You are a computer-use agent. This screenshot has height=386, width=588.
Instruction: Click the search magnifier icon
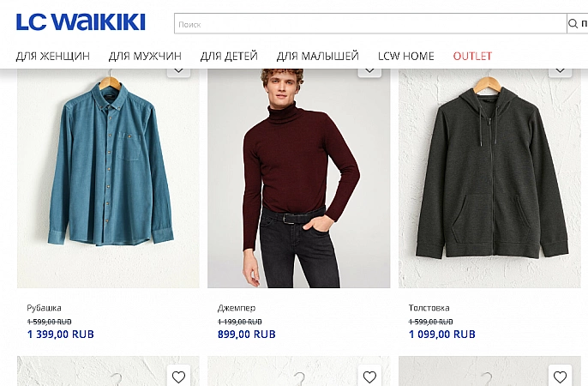(573, 24)
